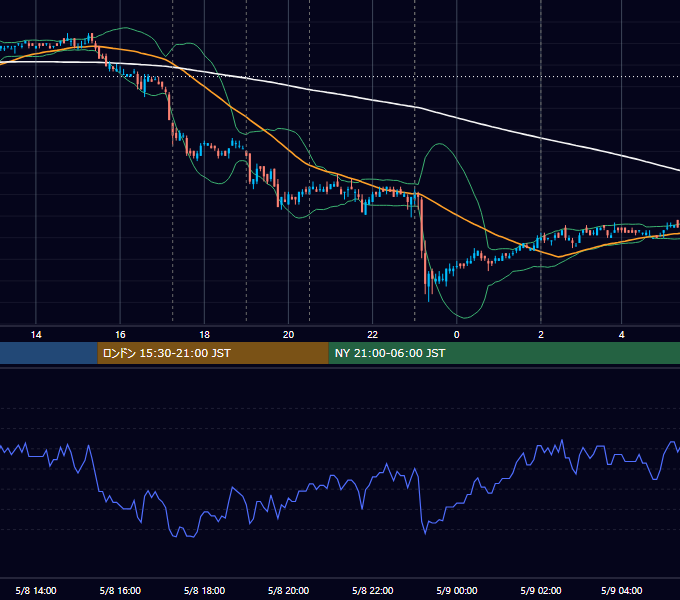
Task: Click hour label 4 on price chart axis
Action: pyautogui.click(x=621, y=334)
